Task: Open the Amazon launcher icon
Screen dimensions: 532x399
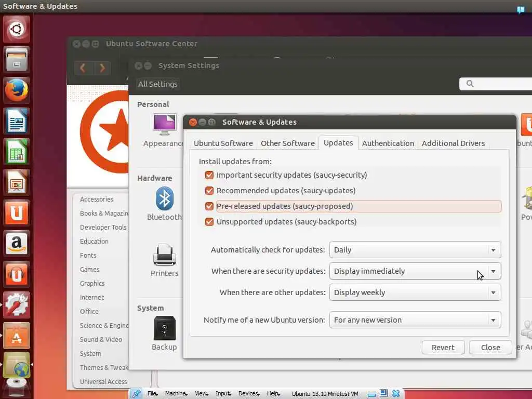Action: [17, 243]
